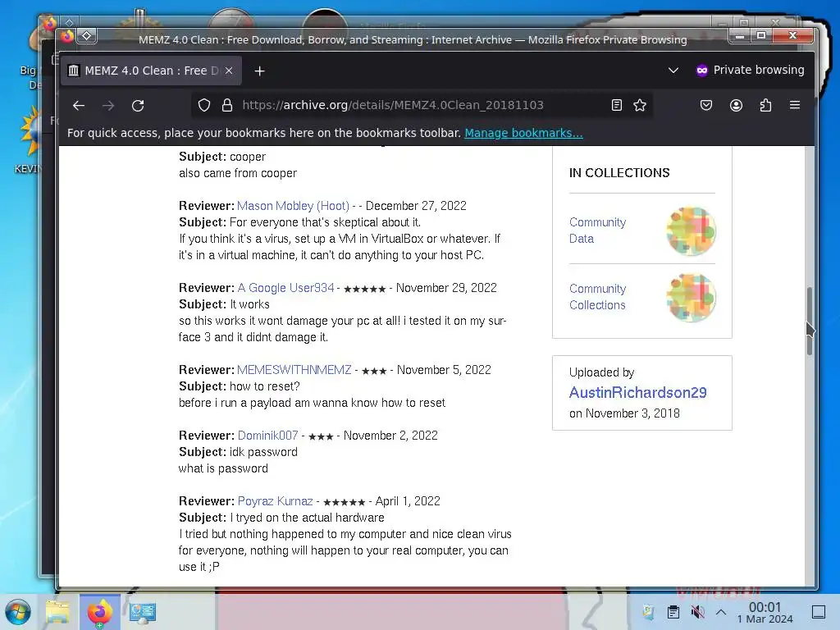Viewport: 840px width, 630px height.
Task: Close the MEMZ 4.0 Clean tab
Action: tap(229, 71)
